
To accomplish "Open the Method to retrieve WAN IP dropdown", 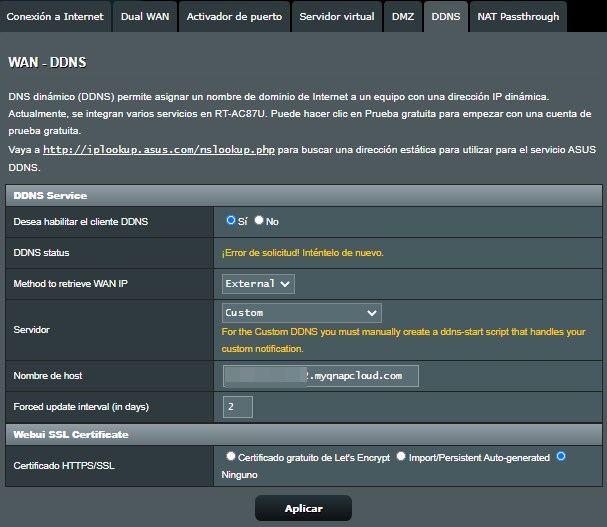I will [x=258, y=284].
